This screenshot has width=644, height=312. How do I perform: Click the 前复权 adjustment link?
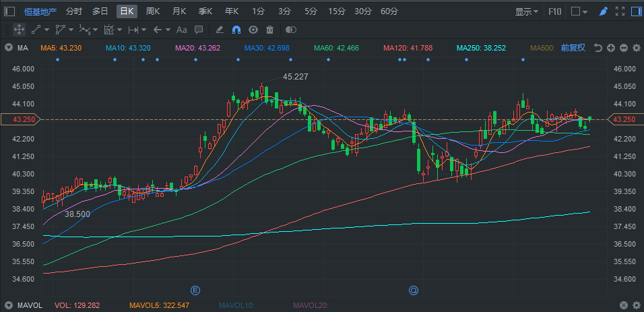click(x=573, y=48)
